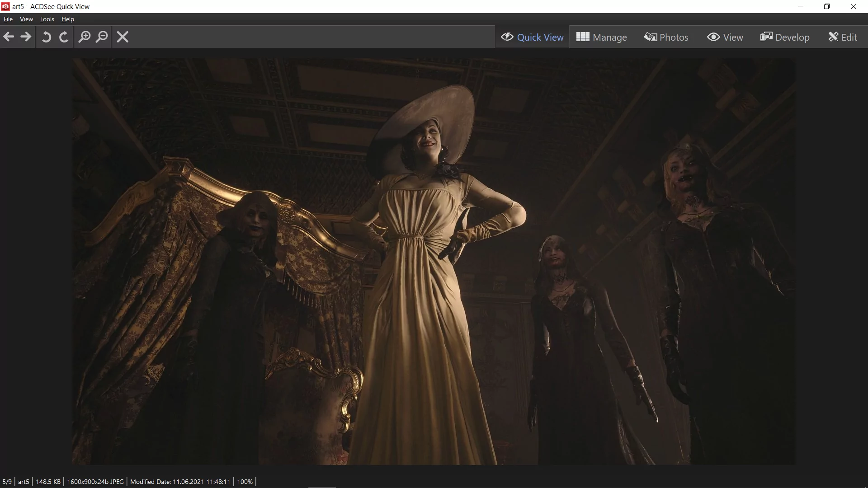Switch to Quick View mode
The image size is (868, 488).
pyautogui.click(x=532, y=37)
